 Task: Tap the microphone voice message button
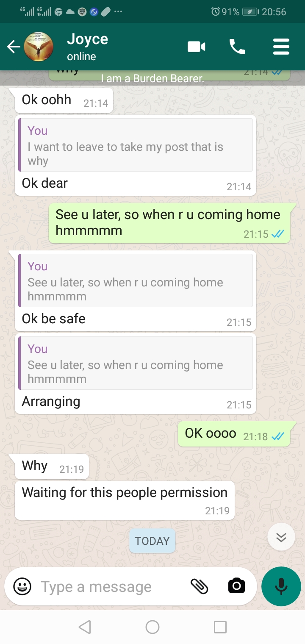pyautogui.click(x=281, y=586)
